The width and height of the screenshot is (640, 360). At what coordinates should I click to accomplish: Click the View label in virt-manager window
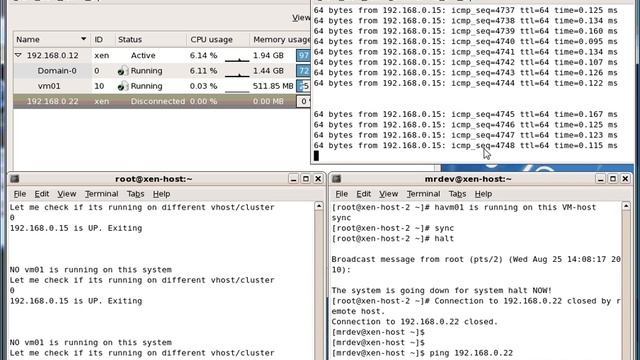pyautogui.click(x=301, y=18)
